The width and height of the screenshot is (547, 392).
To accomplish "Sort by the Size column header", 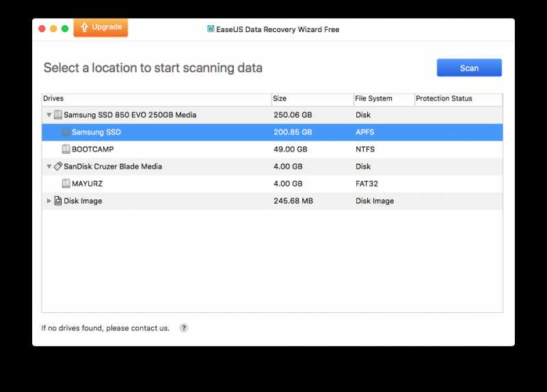I will tap(312, 99).
